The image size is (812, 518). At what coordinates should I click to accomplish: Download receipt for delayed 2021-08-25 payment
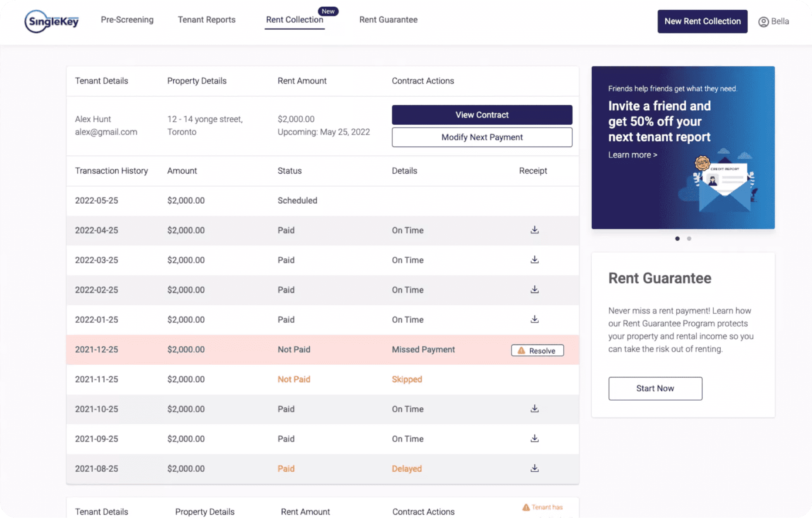[x=535, y=468]
